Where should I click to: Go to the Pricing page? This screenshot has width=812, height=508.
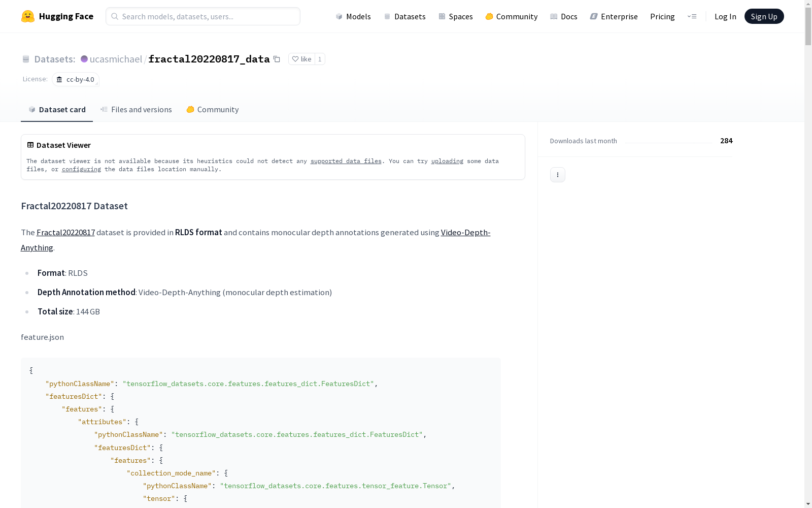click(662, 16)
